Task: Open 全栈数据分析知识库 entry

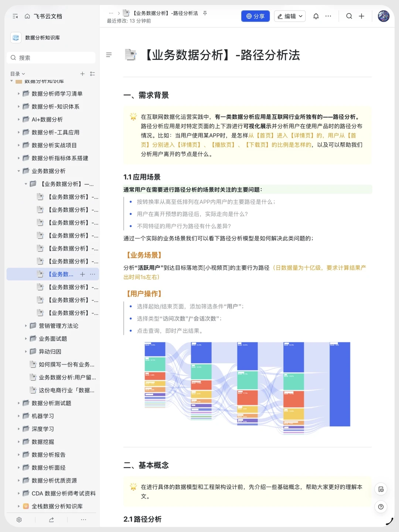Action: (57, 507)
